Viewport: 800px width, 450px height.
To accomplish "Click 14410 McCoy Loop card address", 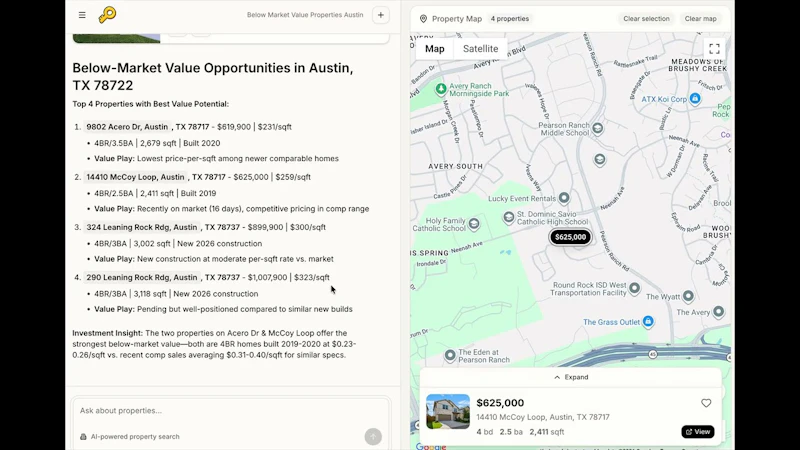I will [x=543, y=417].
